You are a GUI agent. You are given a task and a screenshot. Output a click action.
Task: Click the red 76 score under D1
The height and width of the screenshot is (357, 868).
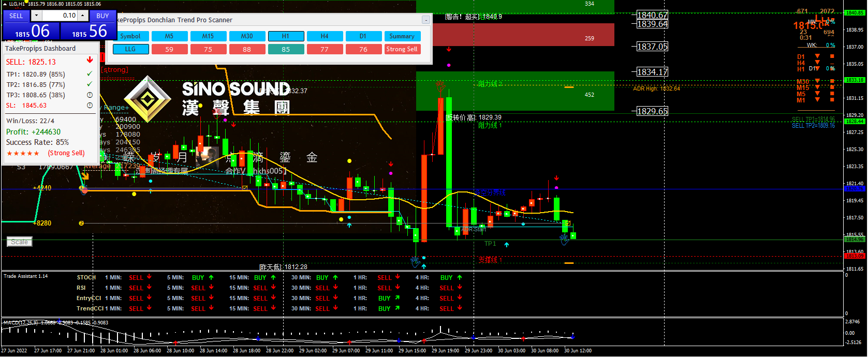[x=363, y=49]
